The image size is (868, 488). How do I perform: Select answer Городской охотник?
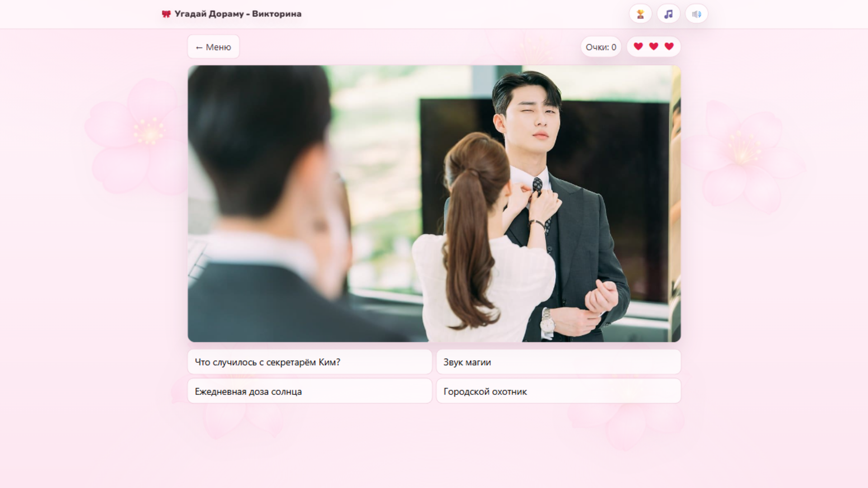pos(558,391)
